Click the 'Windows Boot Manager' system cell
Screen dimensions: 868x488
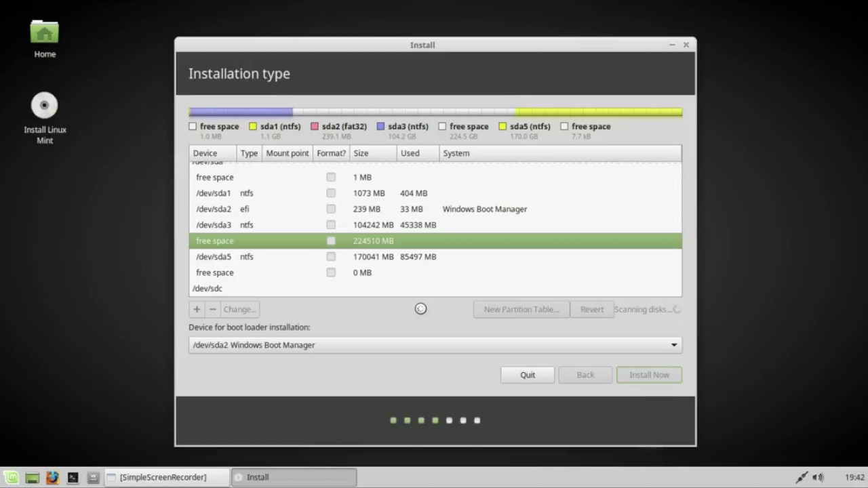[x=485, y=209]
